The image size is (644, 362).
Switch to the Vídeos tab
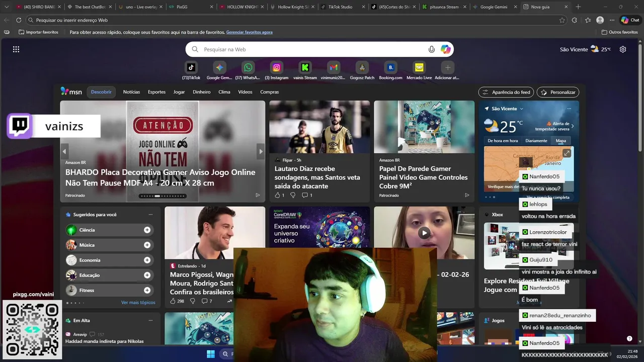[x=245, y=92]
